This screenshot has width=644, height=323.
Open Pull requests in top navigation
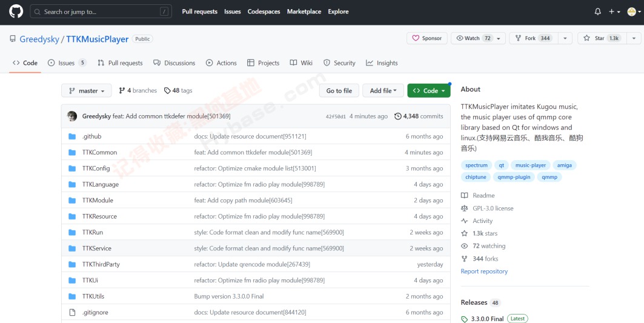click(199, 12)
